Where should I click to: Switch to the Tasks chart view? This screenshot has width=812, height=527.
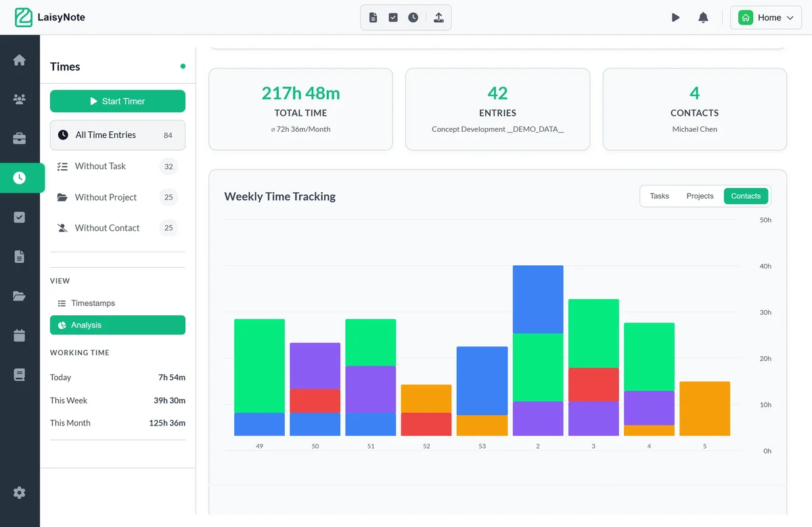659,196
